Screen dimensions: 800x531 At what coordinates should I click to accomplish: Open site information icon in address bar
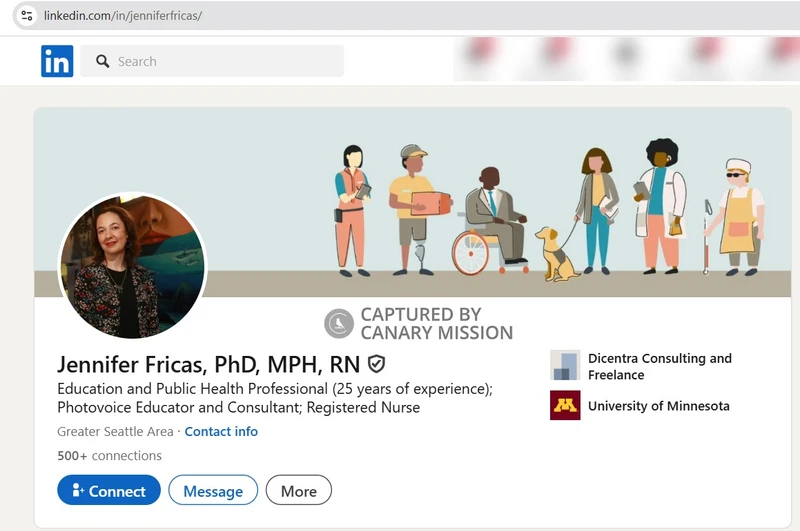point(26,15)
